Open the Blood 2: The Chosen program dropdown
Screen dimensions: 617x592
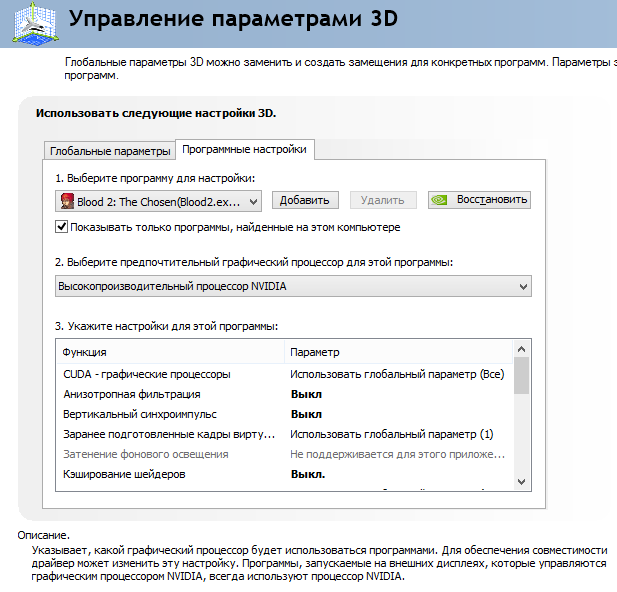click(158, 201)
